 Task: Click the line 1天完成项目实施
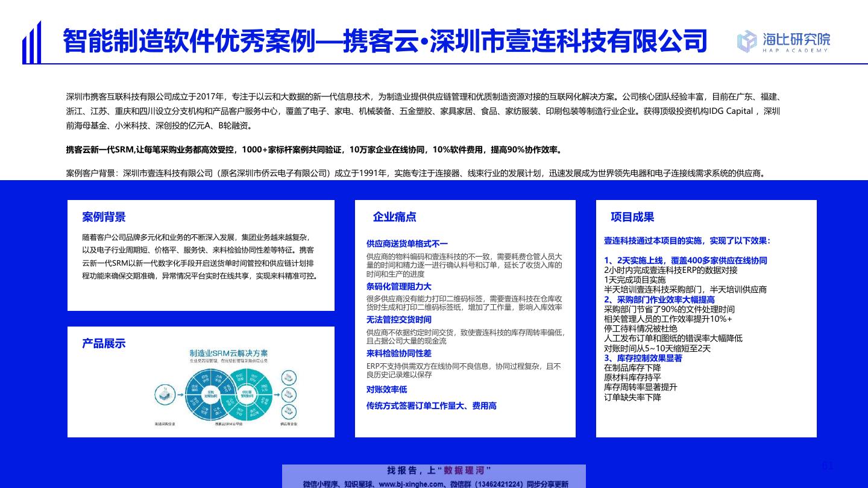(x=635, y=280)
